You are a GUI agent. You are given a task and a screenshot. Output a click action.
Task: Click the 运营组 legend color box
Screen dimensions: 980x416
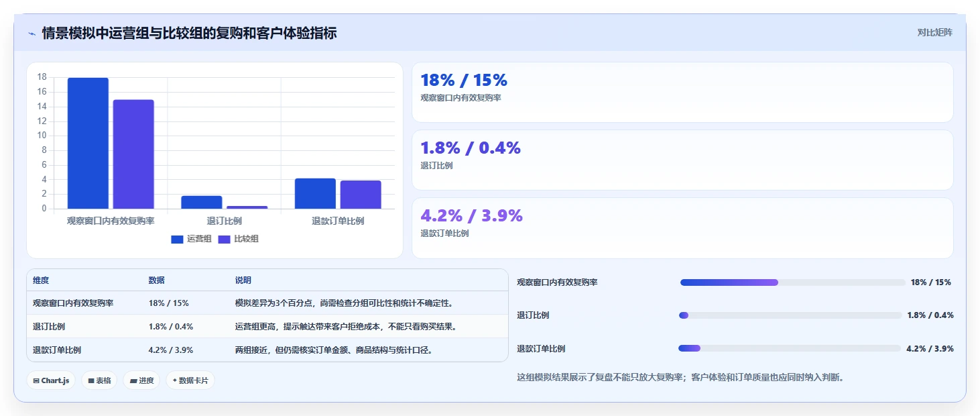[177, 240]
